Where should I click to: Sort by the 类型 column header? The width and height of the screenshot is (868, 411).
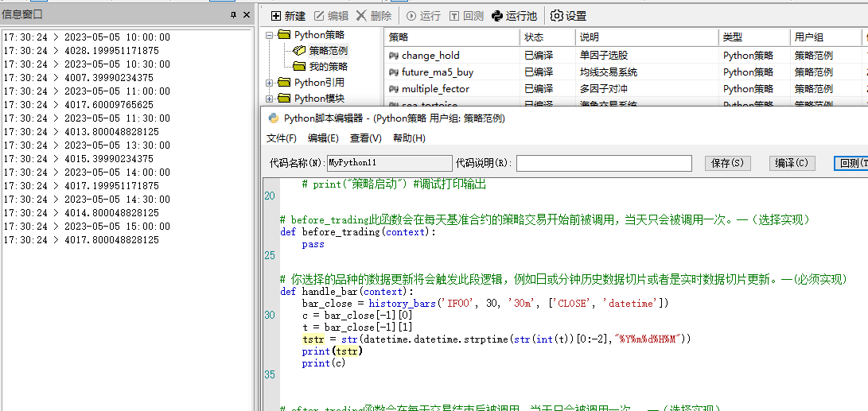754,37
